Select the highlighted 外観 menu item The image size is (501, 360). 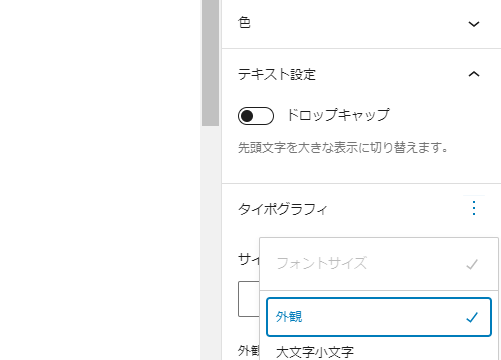pos(379,317)
